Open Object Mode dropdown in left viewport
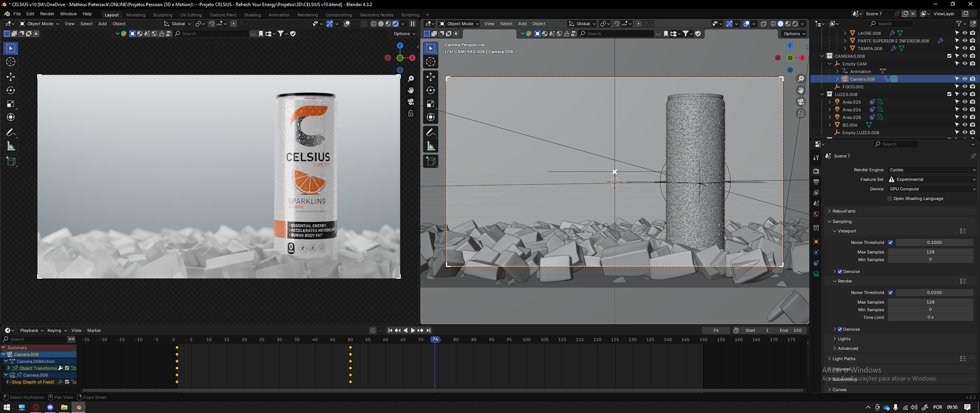Viewport: 980px width, 413px height. click(39, 24)
